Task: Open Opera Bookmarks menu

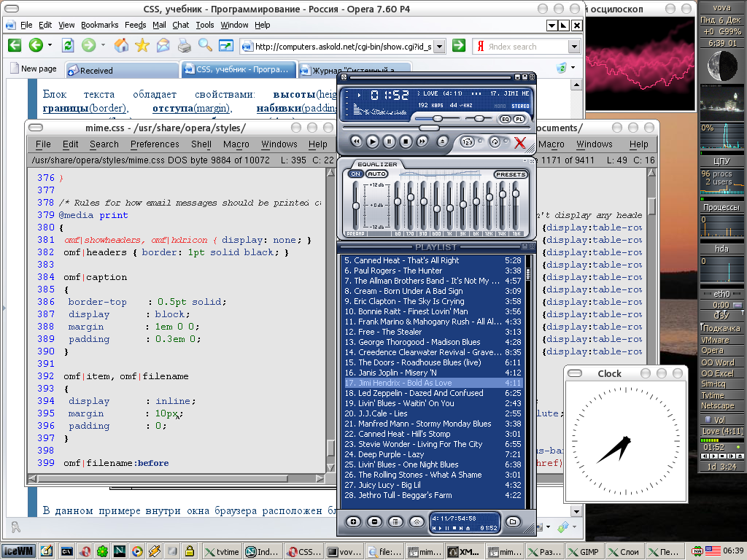Action: coord(99,26)
